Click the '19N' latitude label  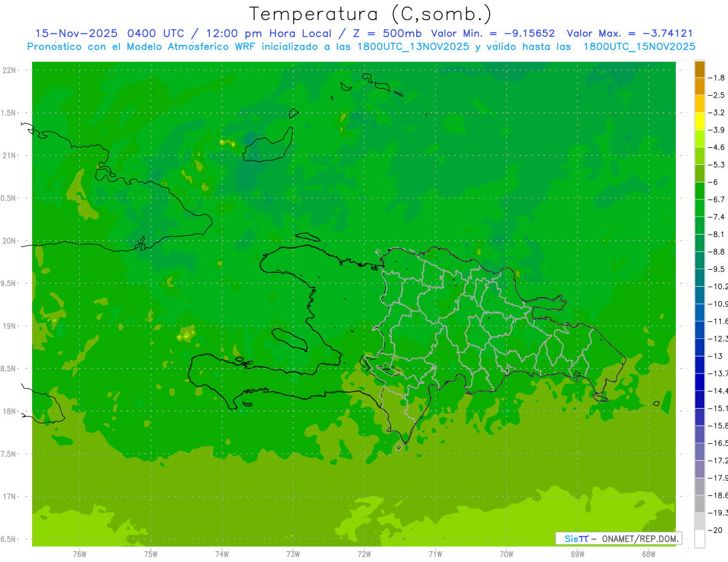[8, 326]
